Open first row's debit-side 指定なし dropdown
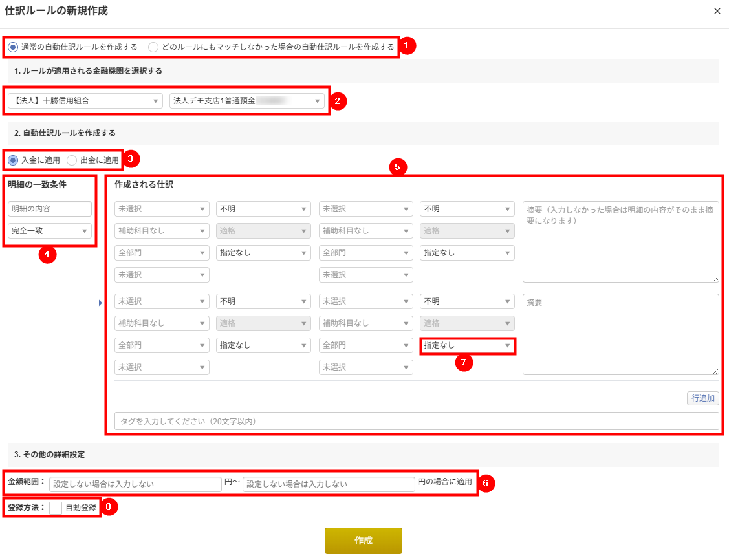 tap(263, 253)
